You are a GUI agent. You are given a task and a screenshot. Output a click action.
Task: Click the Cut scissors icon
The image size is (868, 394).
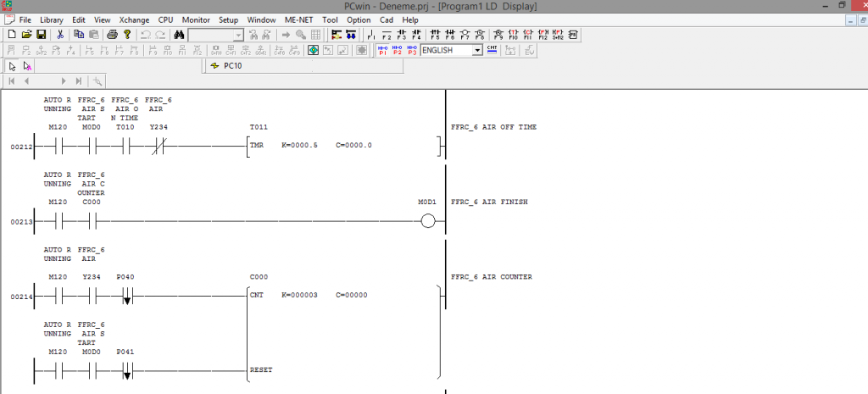60,35
